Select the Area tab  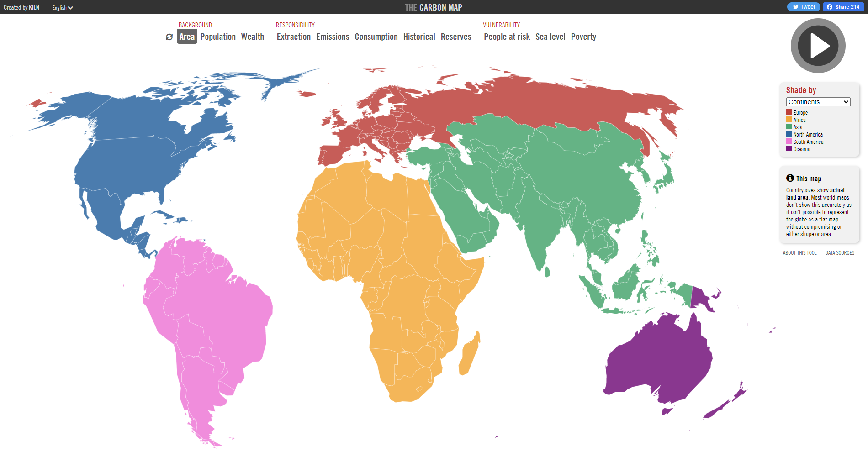point(187,37)
